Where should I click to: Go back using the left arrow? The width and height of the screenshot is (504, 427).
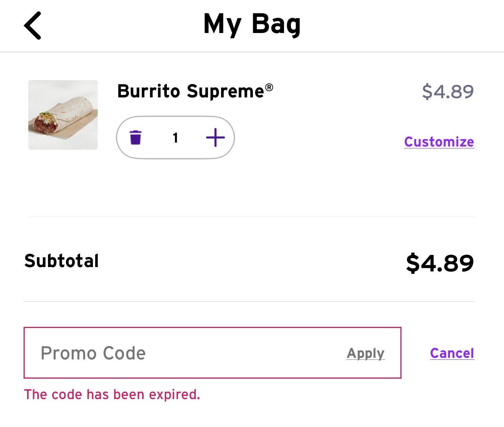coord(33,26)
